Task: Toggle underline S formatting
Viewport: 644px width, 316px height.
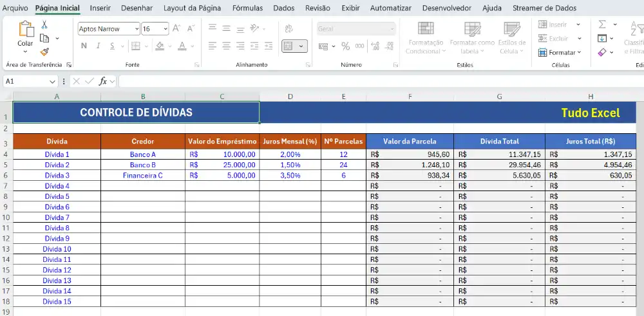Action: pyautogui.click(x=111, y=46)
